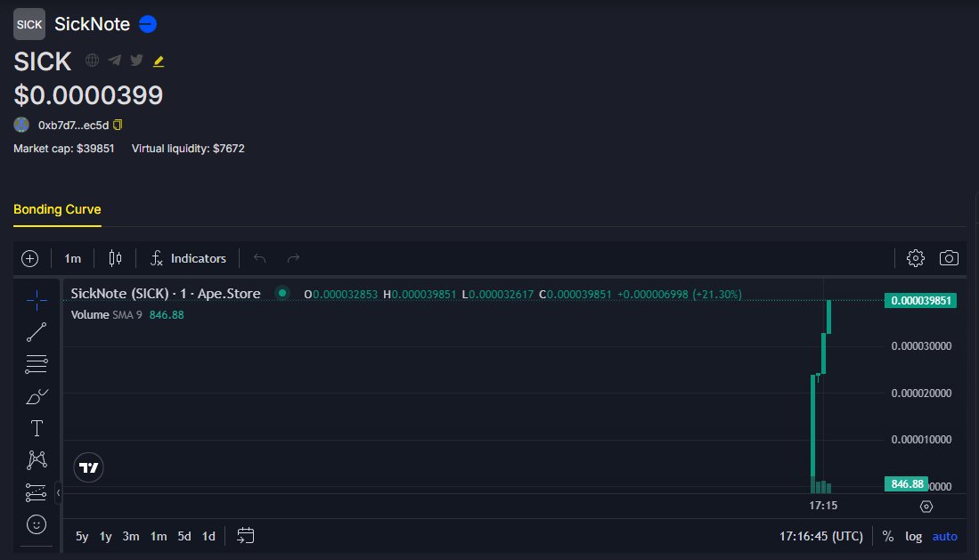Open the candlestick chart style menu
The height and width of the screenshot is (560, 979).
[x=115, y=258]
